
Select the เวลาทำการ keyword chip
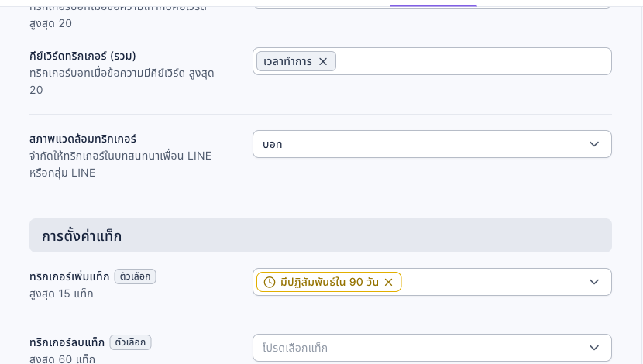(x=288, y=61)
